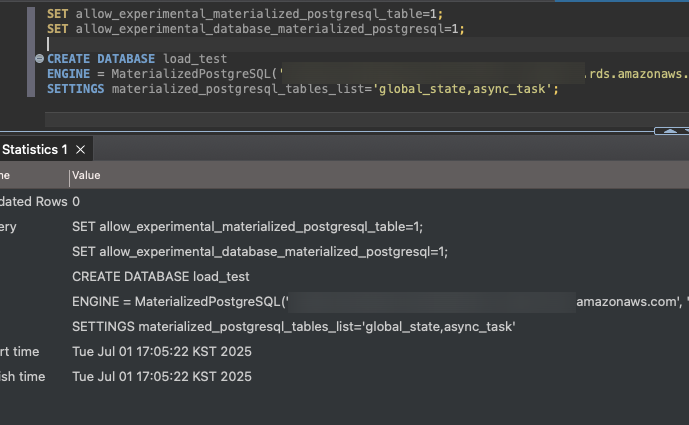689x425 pixels.
Task: Click the 'Start time' name cell
Action: (x=20, y=352)
